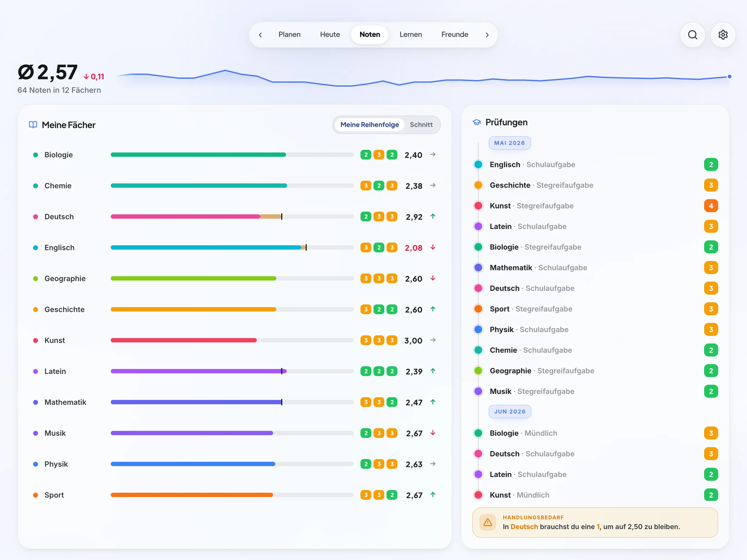747x560 pixels.
Task: Click the right trend arrow for Kunst
Action: coord(433,340)
